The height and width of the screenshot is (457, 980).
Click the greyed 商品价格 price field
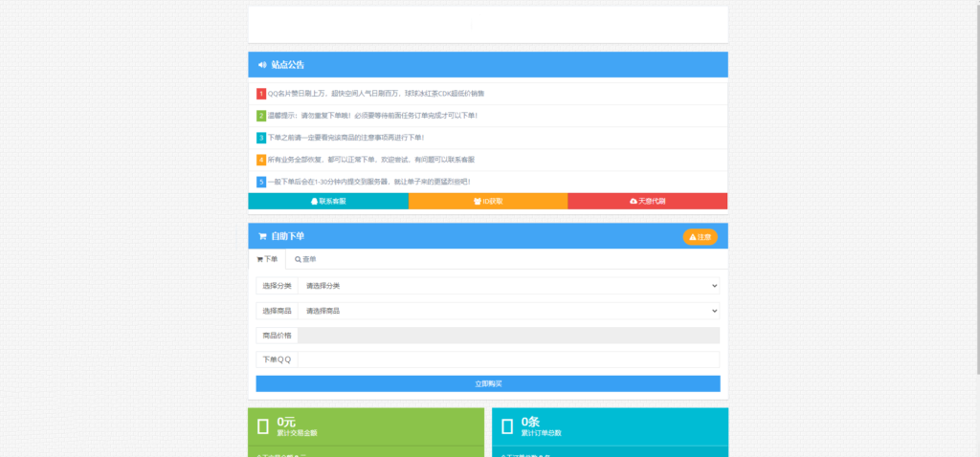[x=509, y=336]
